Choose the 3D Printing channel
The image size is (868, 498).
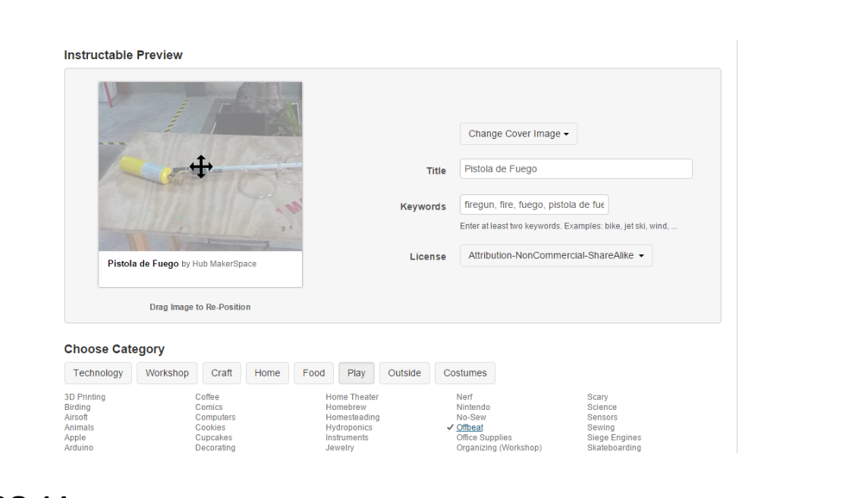pyautogui.click(x=85, y=397)
